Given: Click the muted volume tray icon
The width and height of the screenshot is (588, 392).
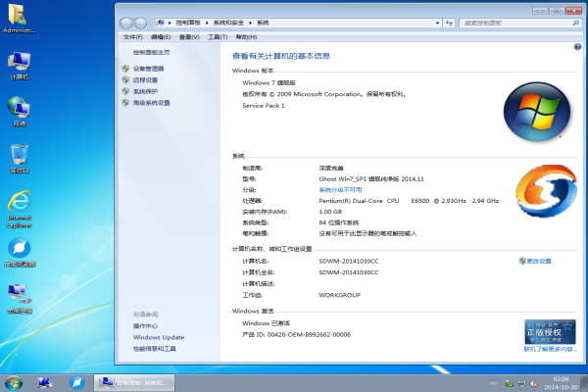Looking at the screenshot, I should click(534, 383).
